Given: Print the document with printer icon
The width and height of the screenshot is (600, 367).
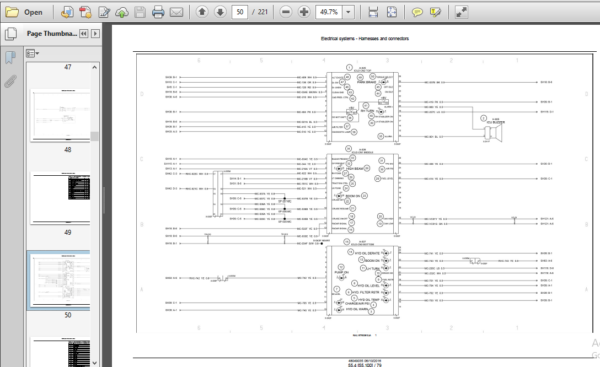Looking at the screenshot, I should click(x=158, y=12).
